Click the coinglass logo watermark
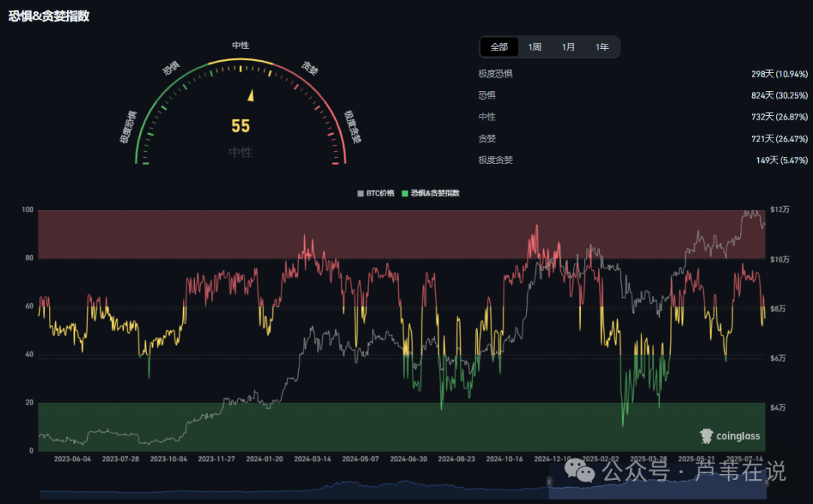This screenshot has height=504, width=813. pos(729,436)
